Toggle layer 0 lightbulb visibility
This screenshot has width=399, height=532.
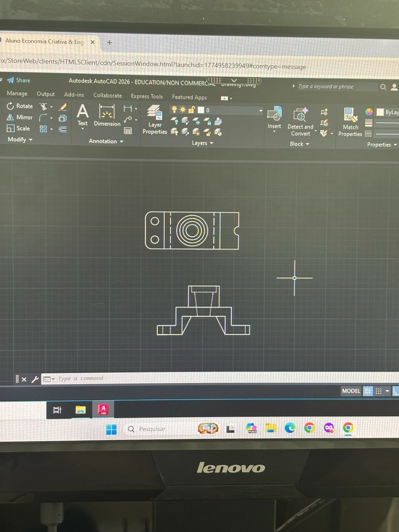coord(174,110)
